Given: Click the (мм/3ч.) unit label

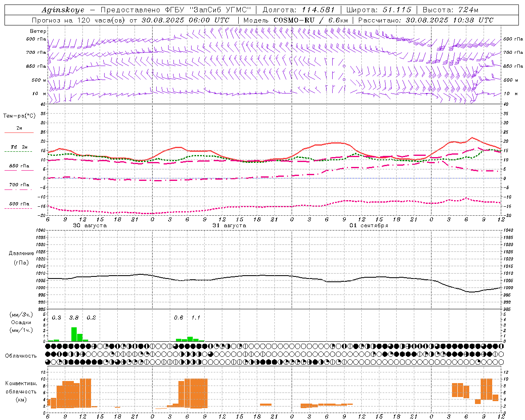Looking at the screenshot, I should (21, 315).
